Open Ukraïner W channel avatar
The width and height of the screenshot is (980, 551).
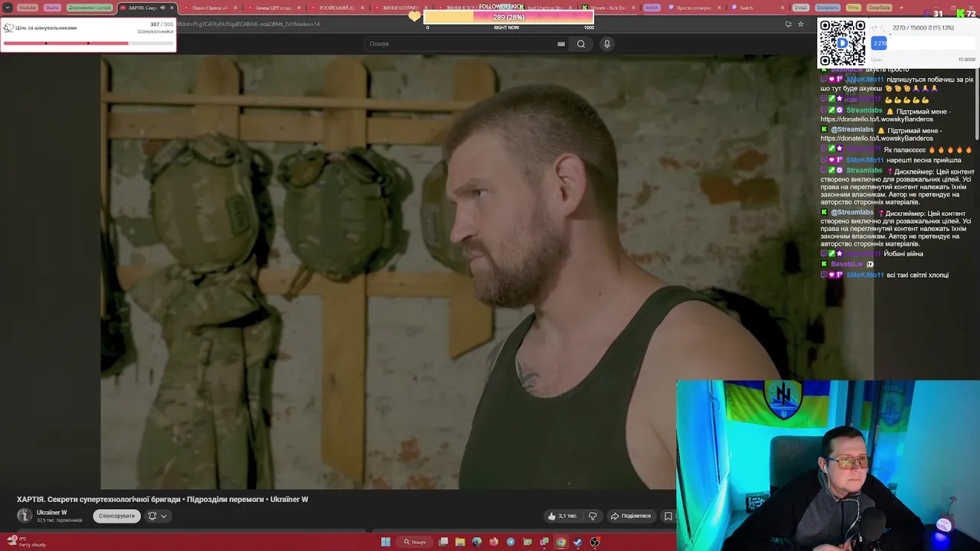(x=24, y=516)
